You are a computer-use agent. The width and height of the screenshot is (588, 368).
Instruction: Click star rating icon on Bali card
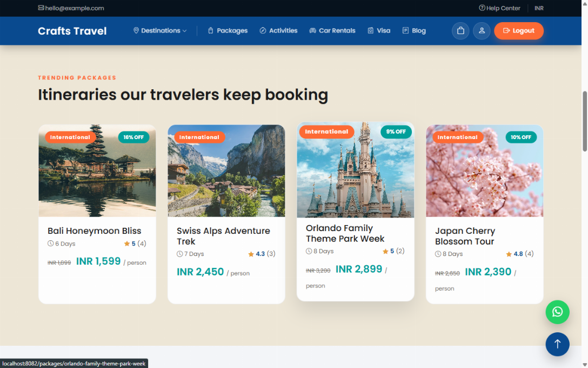pos(127,244)
